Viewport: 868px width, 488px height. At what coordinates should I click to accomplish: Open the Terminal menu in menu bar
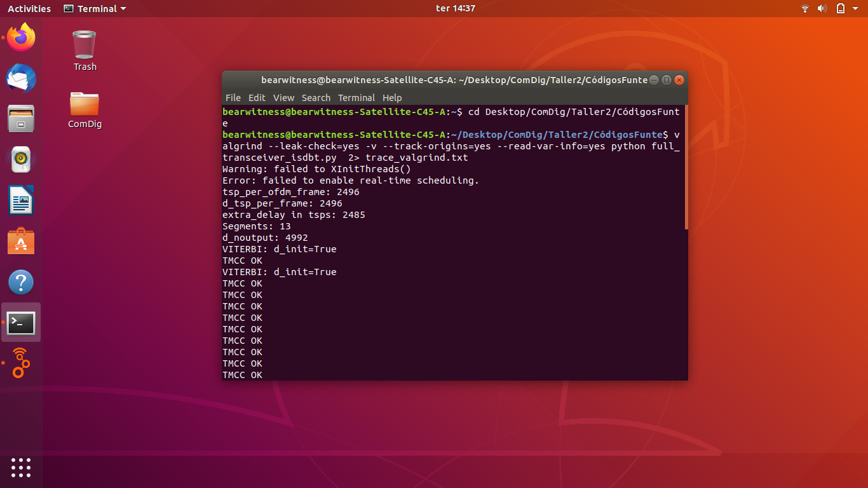point(356,98)
